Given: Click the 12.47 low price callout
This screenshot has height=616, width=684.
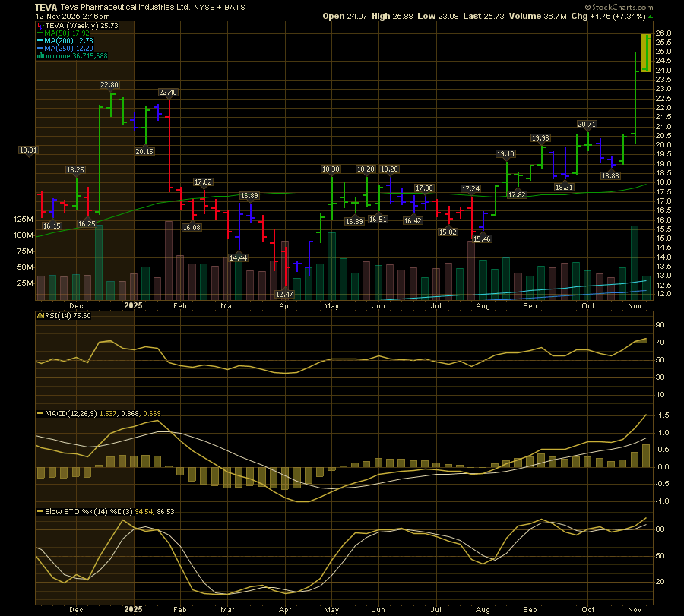Looking at the screenshot, I should coord(284,293).
